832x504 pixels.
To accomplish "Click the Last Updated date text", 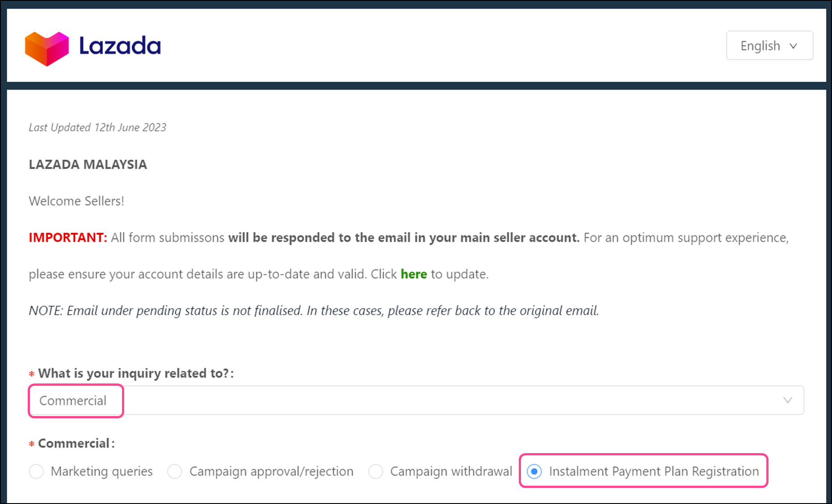I will coord(97,127).
